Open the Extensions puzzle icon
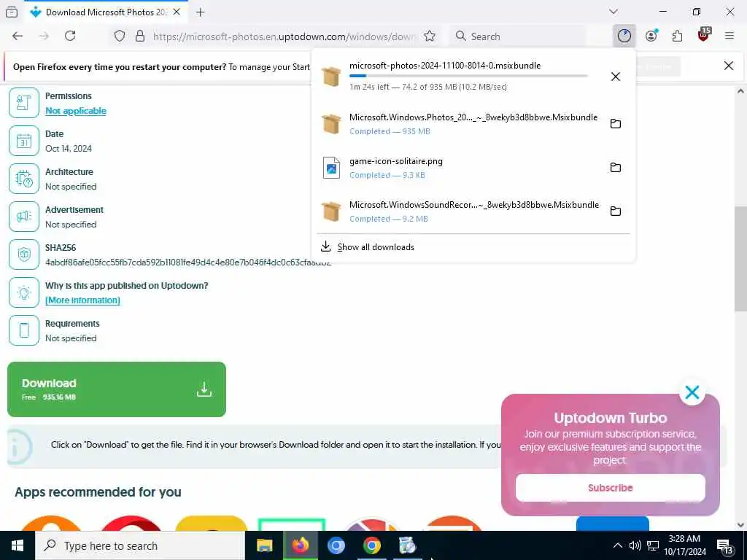The height and width of the screenshot is (560, 747). 677,36
